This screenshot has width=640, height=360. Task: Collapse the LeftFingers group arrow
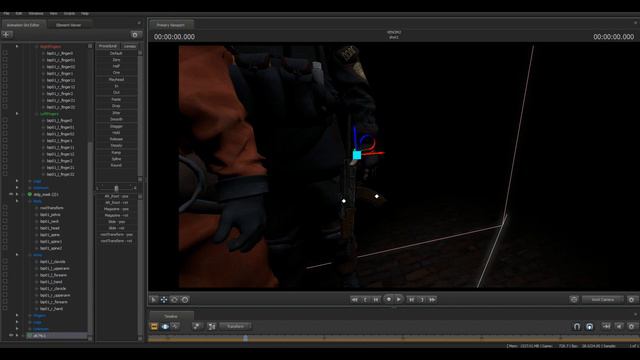coord(17,113)
